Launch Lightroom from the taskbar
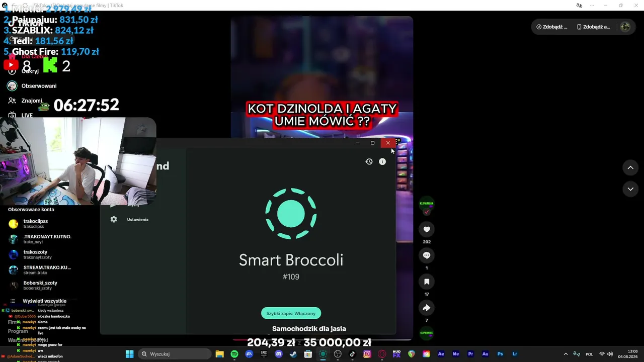Screen dimensions: 644x362 [515, 354]
